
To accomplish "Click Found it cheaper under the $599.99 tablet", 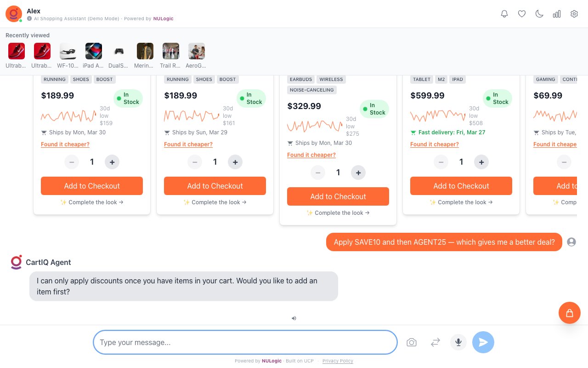I will (x=434, y=144).
